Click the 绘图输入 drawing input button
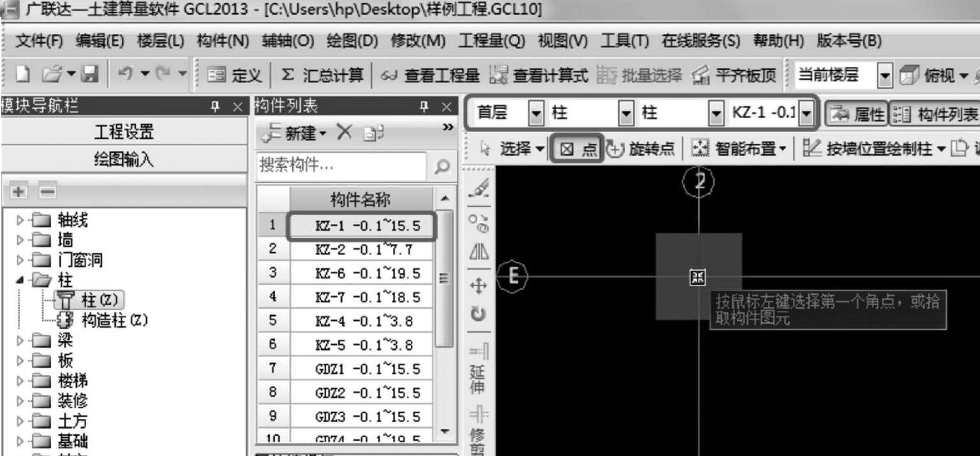Image resolution: width=980 pixels, height=456 pixels. [124, 160]
